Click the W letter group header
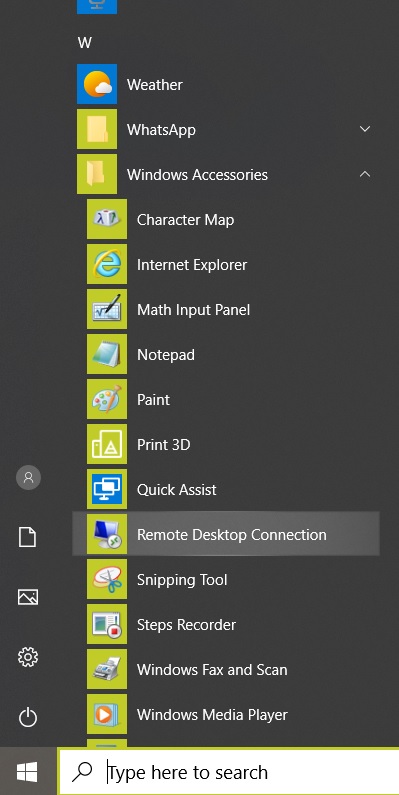 (x=85, y=43)
